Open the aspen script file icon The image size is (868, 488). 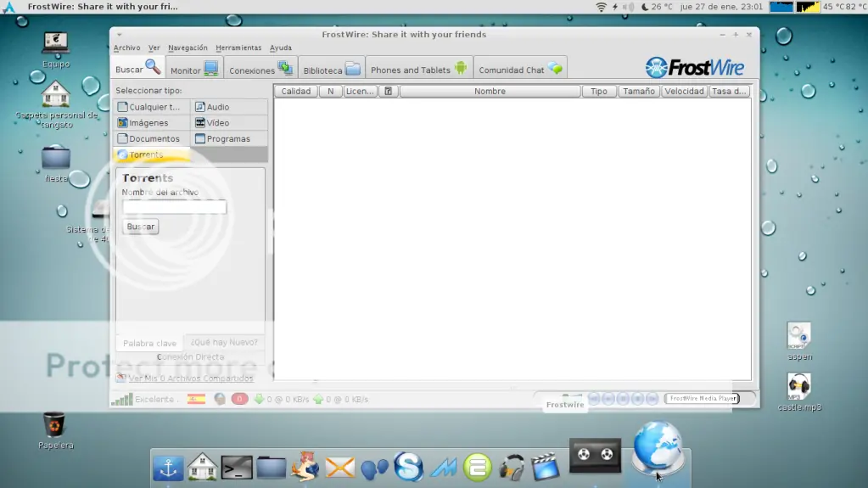tap(798, 336)
